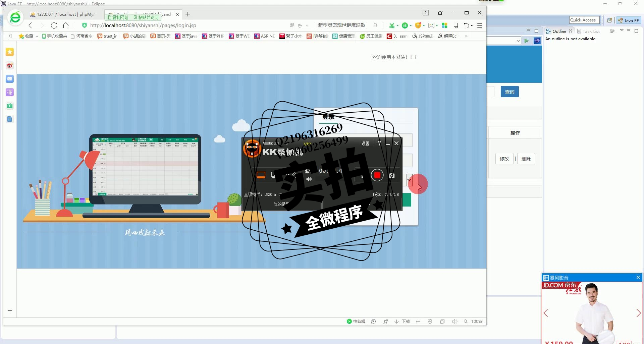Expand the 收藏 favorites dropdown
This screenshot has height=344, width=644.
[37, 36]
